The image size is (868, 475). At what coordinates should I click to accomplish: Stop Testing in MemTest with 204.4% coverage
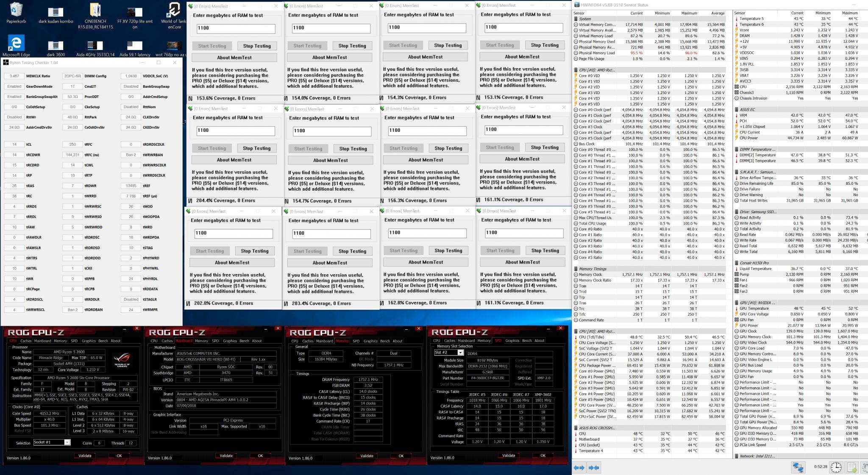pyautogui.click(x=256, y=148)
